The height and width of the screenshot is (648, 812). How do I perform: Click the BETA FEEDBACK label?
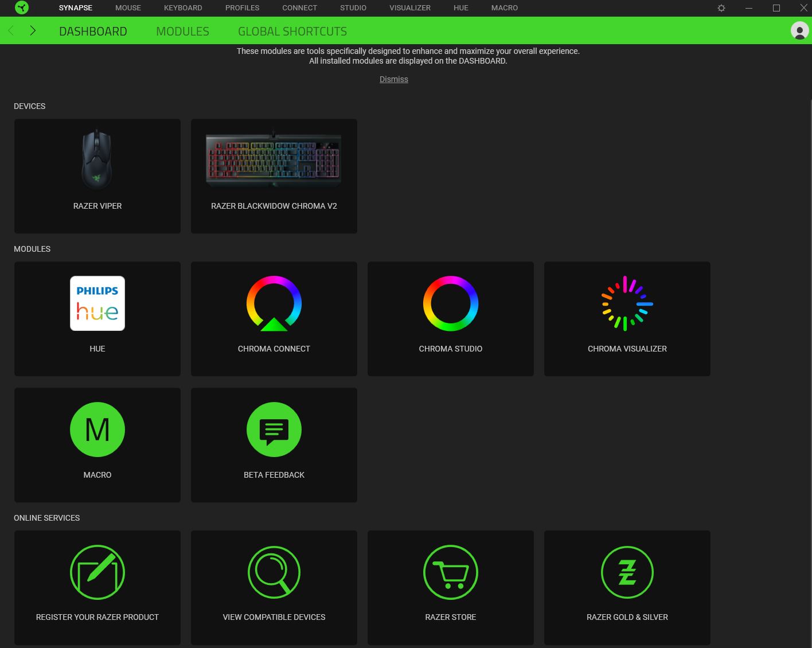coord(274,475)
